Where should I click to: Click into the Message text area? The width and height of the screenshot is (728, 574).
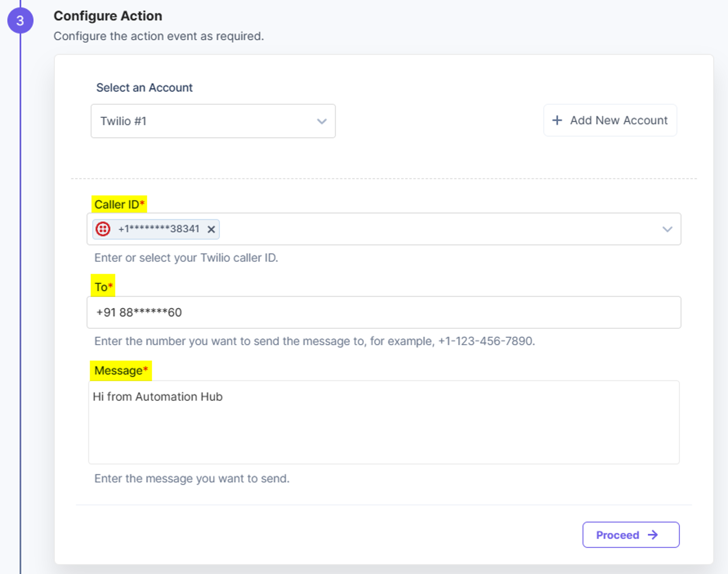(x=384, y=422)
